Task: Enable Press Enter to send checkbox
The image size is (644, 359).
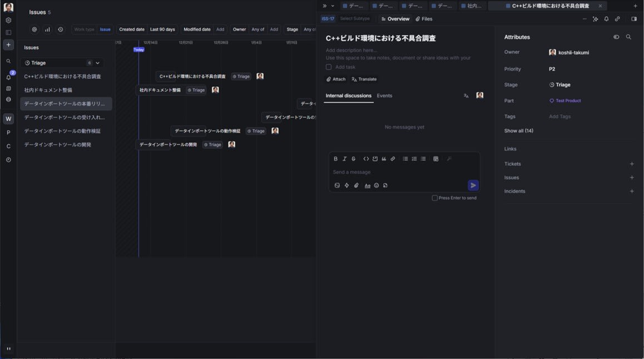Action: point(434,198)
